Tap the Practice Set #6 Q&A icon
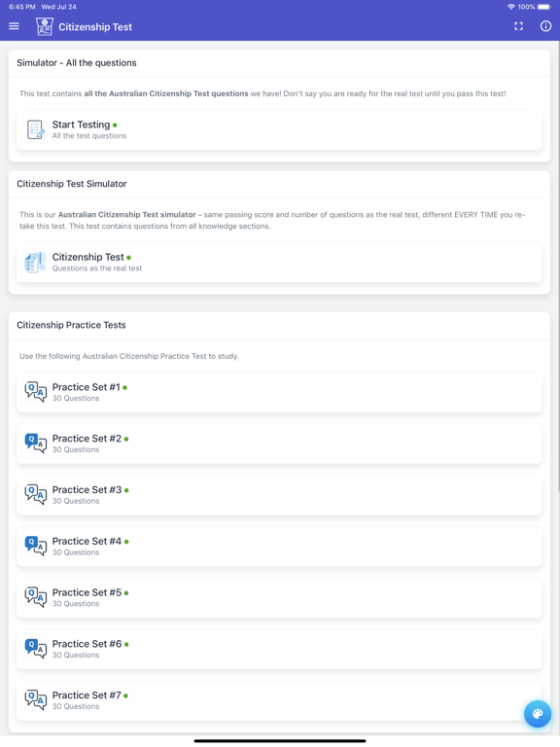Viewport: 560px width, 747px height. click(36, 649)
